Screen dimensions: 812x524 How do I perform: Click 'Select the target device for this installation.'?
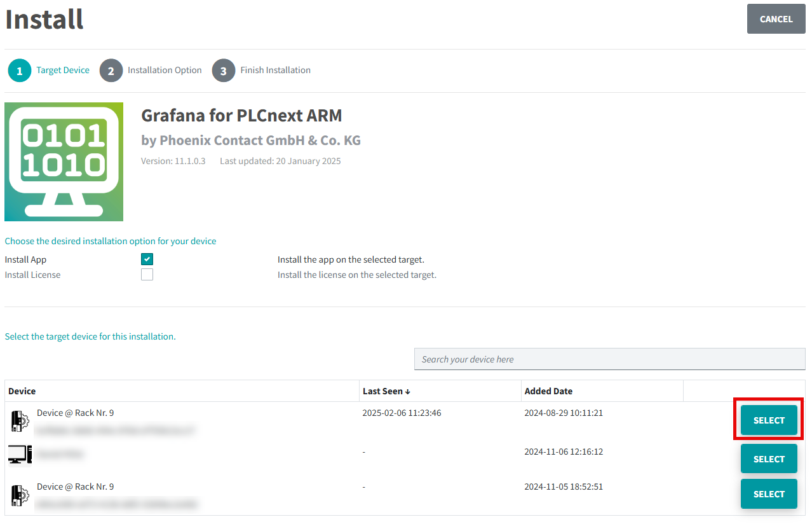click(x=90, y=336)
